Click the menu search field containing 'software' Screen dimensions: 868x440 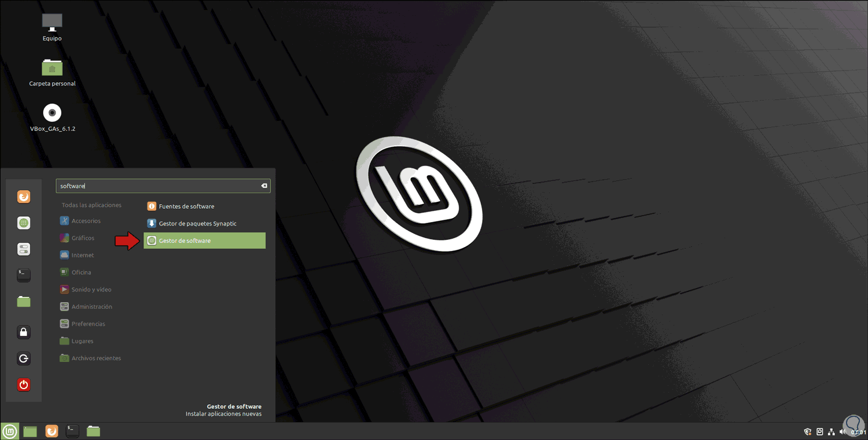[163, 186]
